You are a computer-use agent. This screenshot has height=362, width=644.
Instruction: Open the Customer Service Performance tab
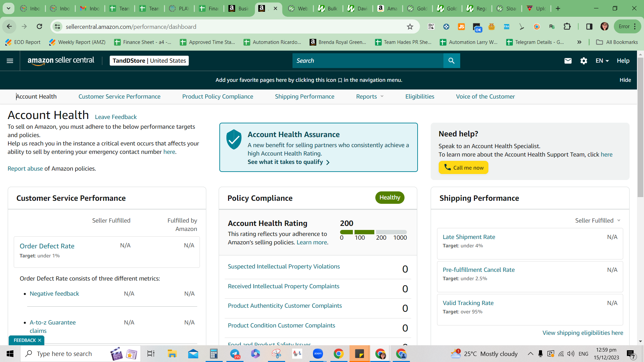click(x=119, y=97)
